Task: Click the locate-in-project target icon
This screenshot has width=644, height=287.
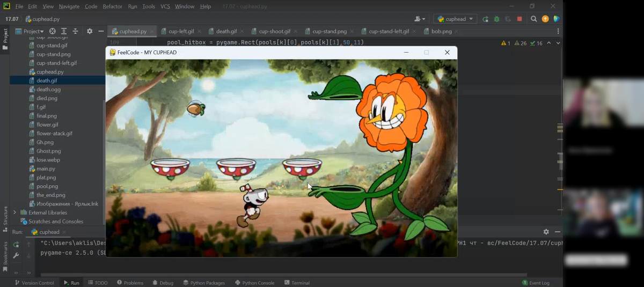Action: pos(52,31)
